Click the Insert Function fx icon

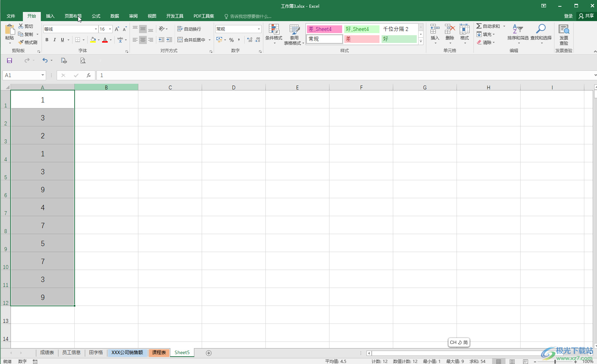tap(89, 75)
